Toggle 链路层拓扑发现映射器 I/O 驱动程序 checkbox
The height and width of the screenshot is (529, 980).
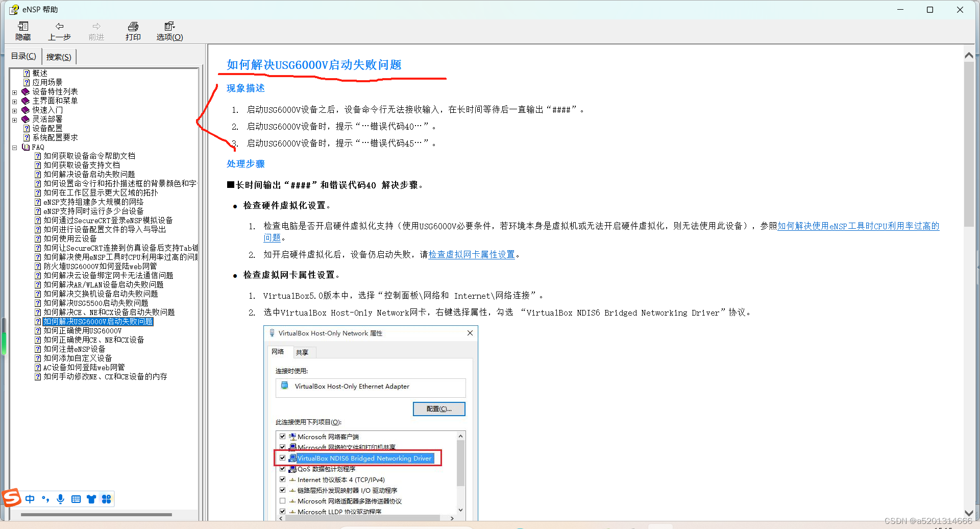[282, 490]
